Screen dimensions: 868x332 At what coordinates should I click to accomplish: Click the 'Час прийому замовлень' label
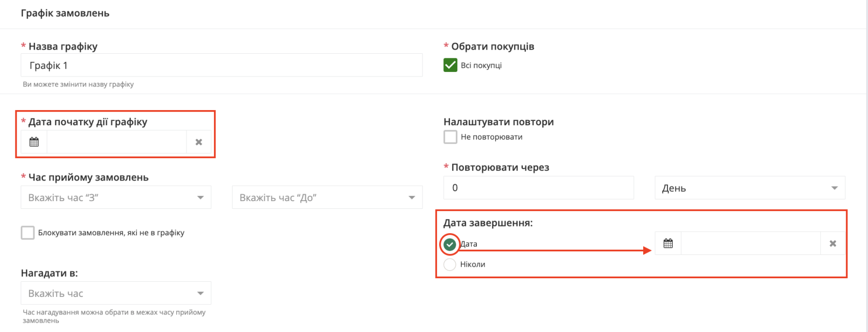(88, 177)
